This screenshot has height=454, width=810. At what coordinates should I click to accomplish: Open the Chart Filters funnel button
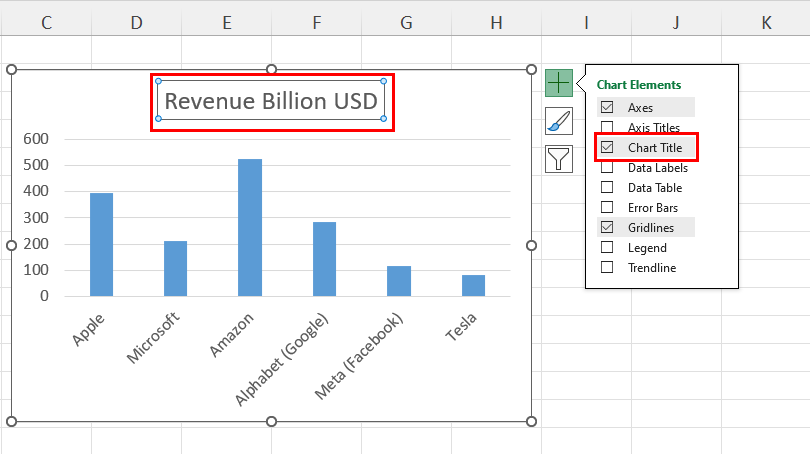click(558, 159)
